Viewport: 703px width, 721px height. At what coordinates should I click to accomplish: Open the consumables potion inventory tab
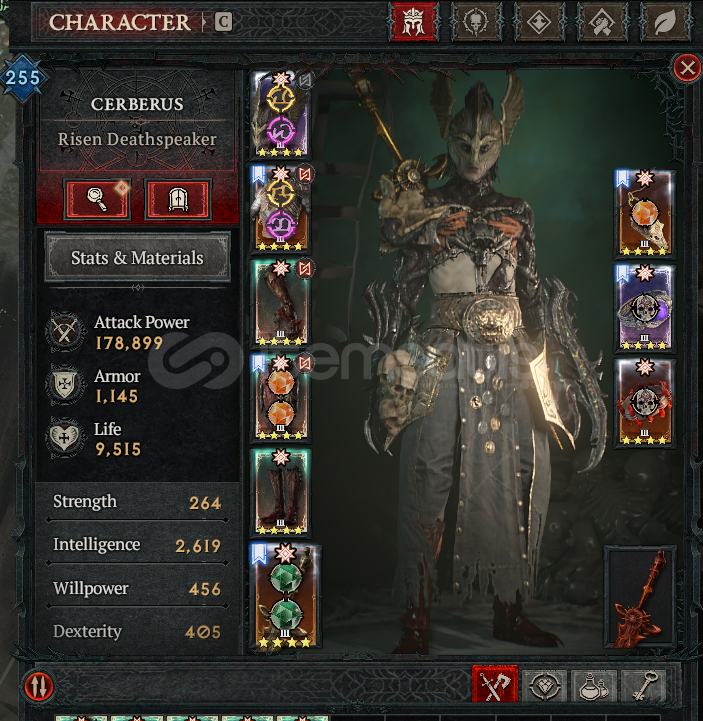pos(594,686)
